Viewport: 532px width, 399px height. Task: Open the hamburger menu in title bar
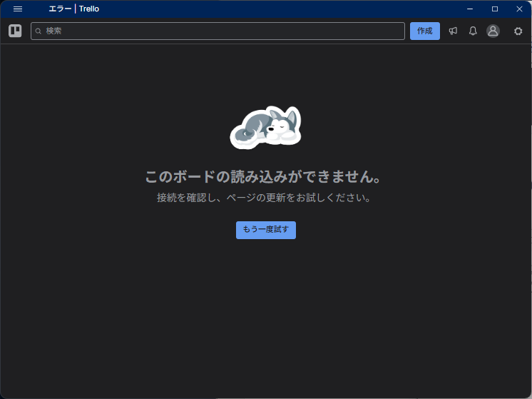coord(18,9)
